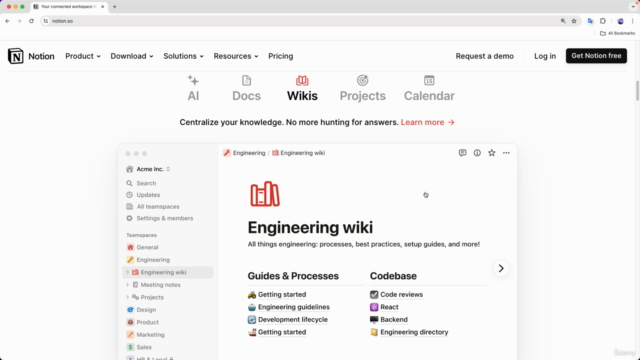Screen dimensions: 640x360
Task: Click the Engineering breadcrumb
Action: click(x=244, y=153)
